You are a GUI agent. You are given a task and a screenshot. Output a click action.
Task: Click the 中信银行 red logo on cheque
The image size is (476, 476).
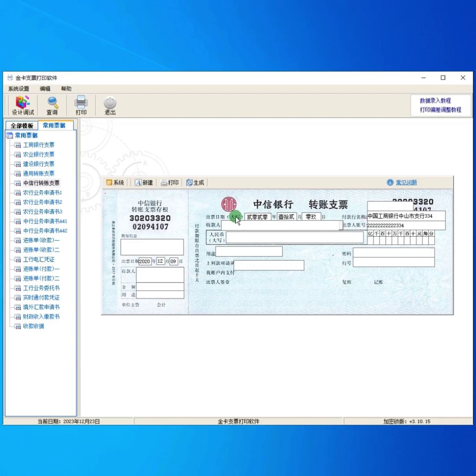[229, 204]
